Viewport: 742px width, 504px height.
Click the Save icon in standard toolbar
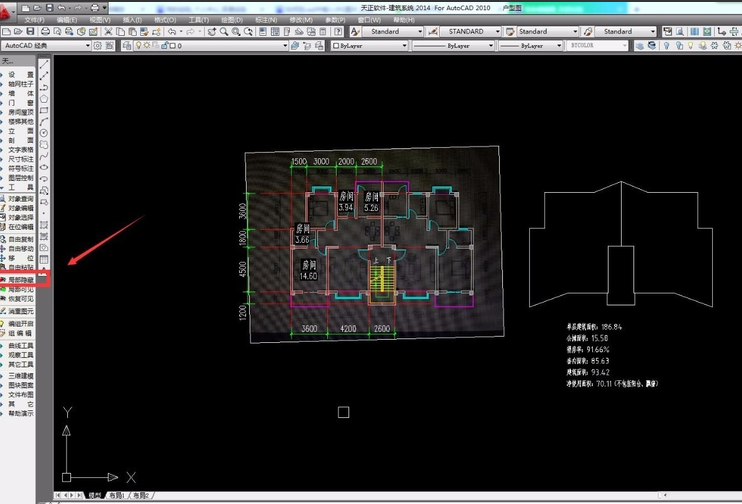(32, 32)
